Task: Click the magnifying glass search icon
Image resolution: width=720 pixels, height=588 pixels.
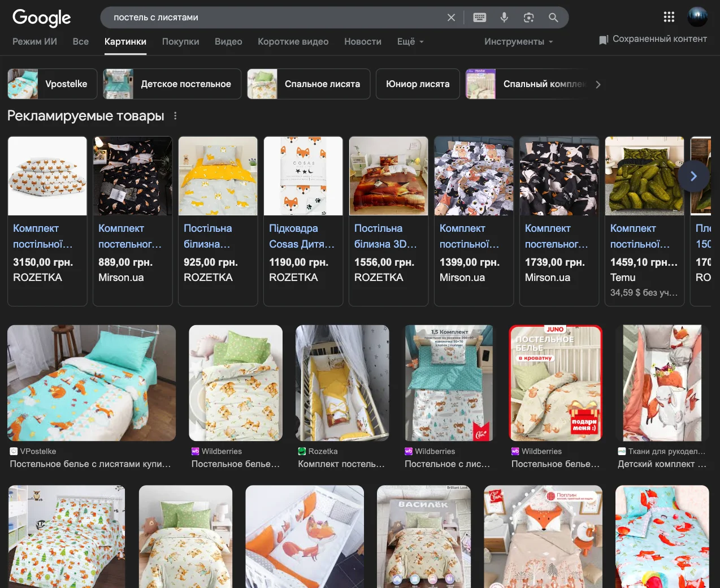Action: tap(553, 18)
